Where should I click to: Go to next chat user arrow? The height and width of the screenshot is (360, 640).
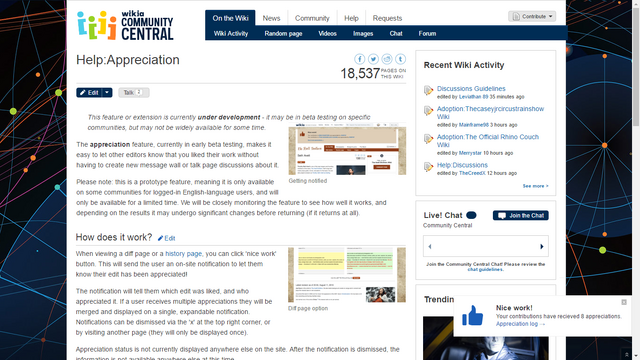click(x=542, y=246)
